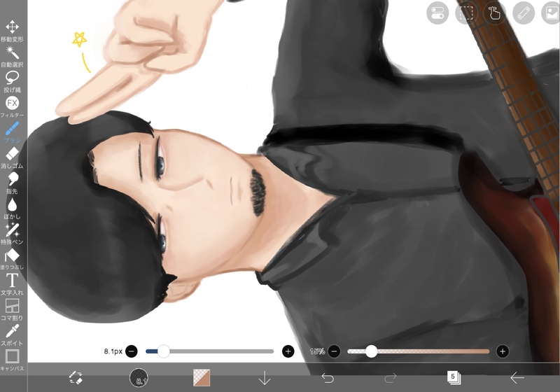The width and height of the screenshot is (560, 392).
Task: Select the Magic Wand (自動選択) tool
Action: pyautogui.click(x=12, y=57)
